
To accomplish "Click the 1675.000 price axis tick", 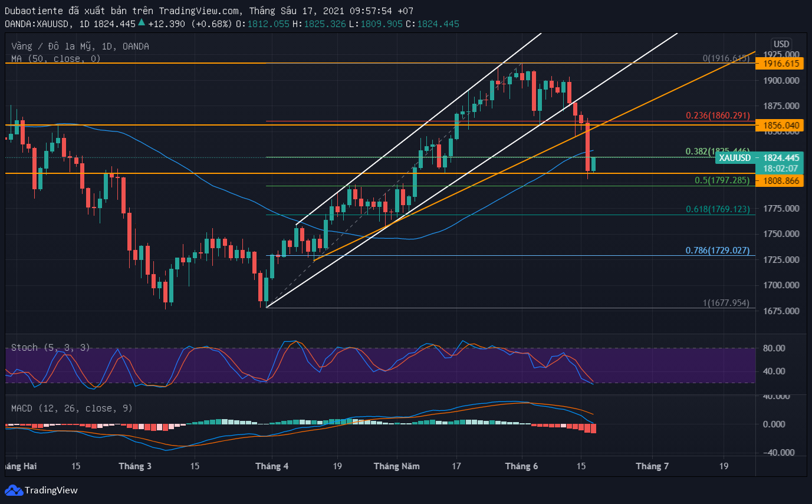I will click(781, 311).
